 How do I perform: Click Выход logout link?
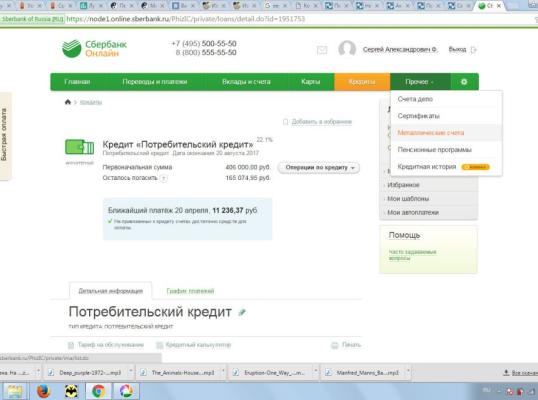[457, 50]
